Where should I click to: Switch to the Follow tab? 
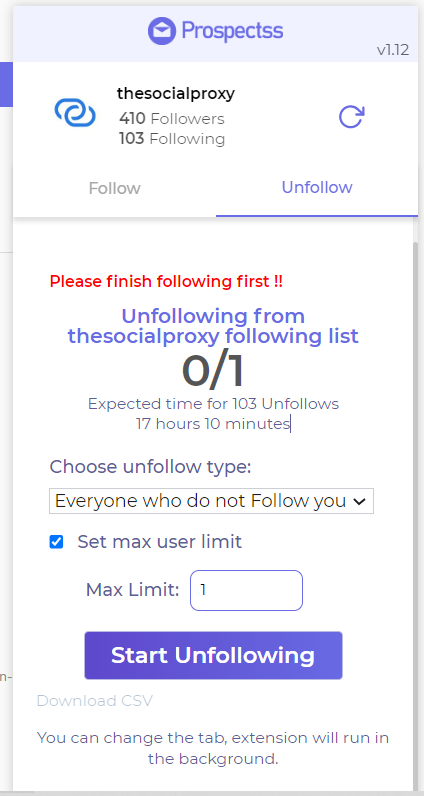point(114,188)
